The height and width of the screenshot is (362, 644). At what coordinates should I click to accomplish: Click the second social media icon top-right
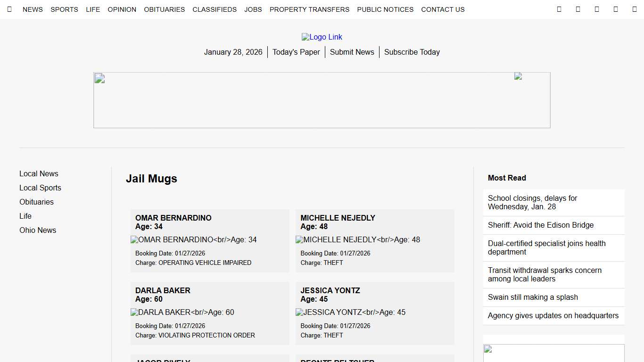click(578, 9)
